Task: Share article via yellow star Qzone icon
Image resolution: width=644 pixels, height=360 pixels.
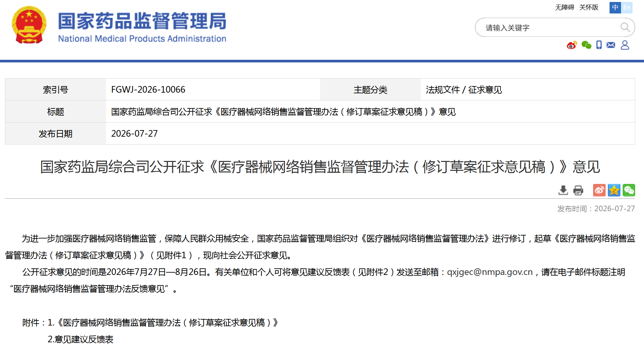Action: (x=614, y=190)
